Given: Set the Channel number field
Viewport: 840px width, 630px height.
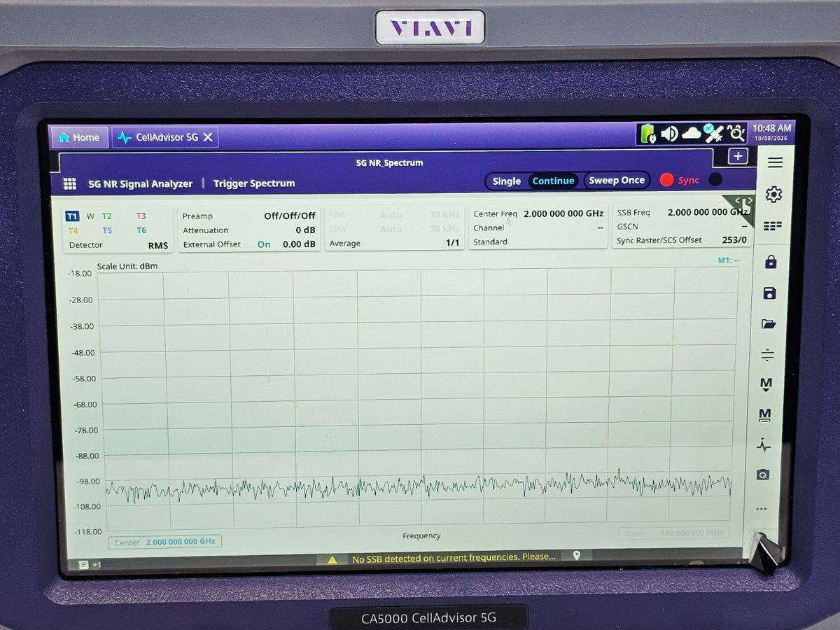Looking at the screenshot, I should (x=538, y=227).
